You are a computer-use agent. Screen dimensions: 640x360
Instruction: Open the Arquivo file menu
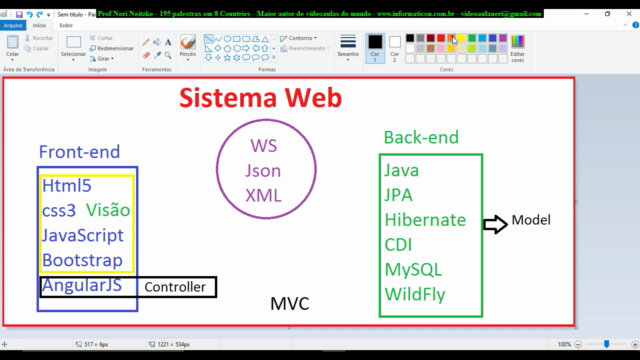(x=13, y=25)
